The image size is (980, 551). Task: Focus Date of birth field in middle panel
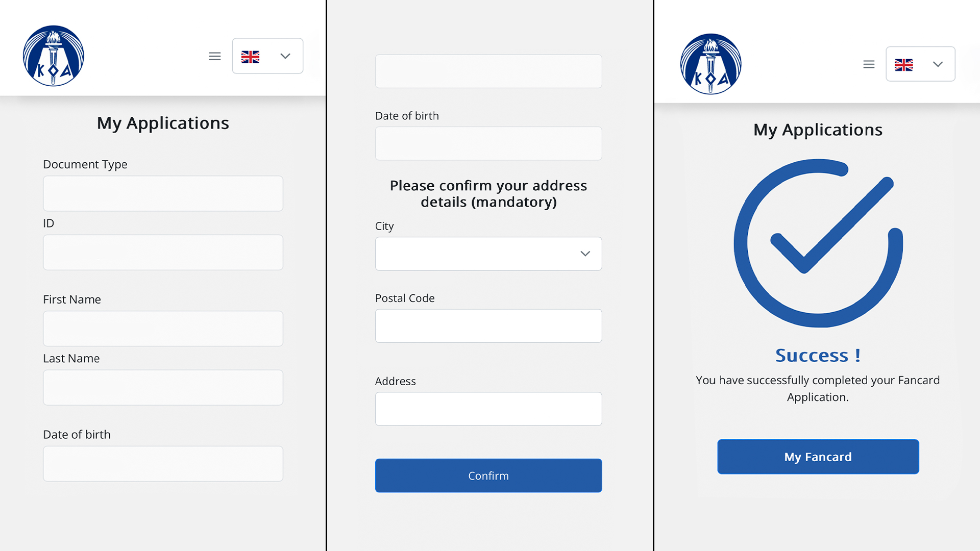(x=488, y=143)
